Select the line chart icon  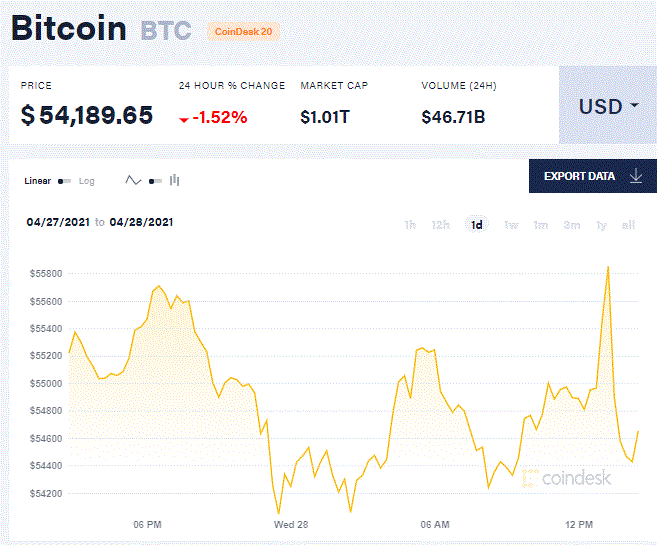click(133, 181)
